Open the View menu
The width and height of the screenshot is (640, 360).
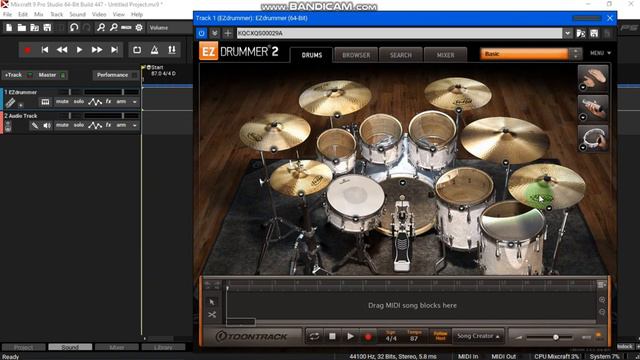pos(118,14)
